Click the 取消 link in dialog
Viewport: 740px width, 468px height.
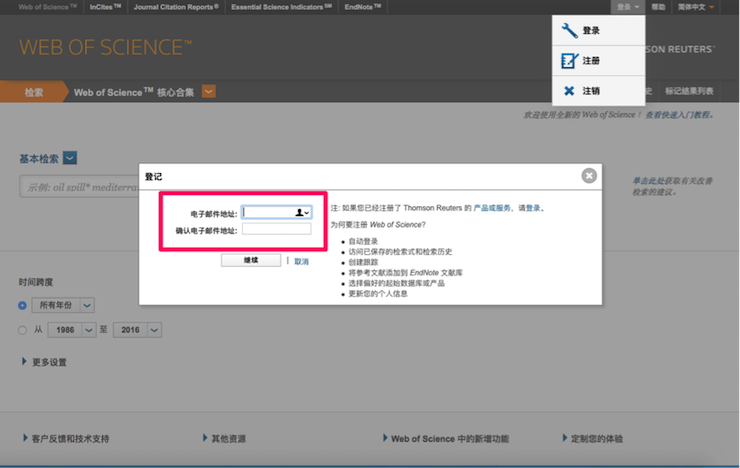point(301,261)
